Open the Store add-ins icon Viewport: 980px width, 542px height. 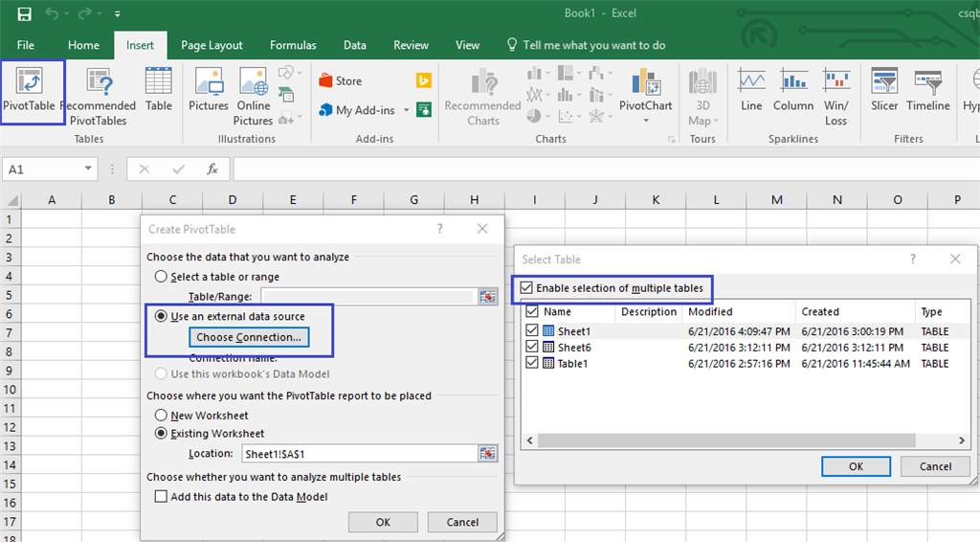(340, 81)
